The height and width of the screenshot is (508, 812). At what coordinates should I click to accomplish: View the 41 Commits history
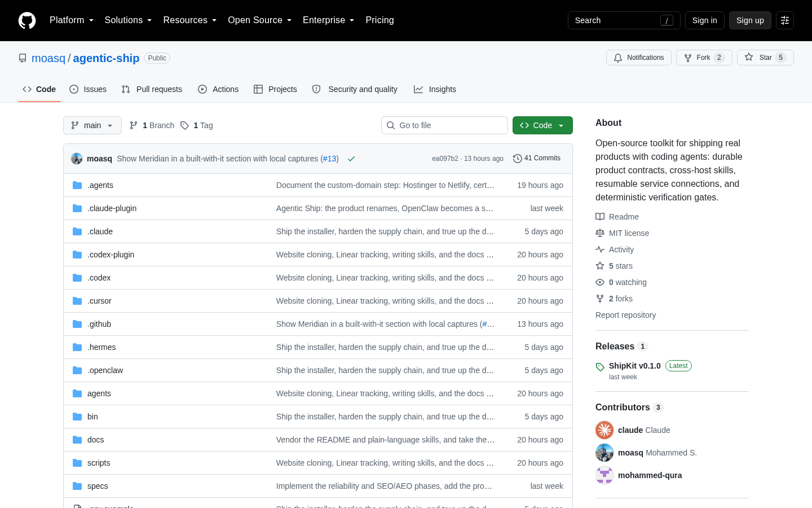click(537, 159)
